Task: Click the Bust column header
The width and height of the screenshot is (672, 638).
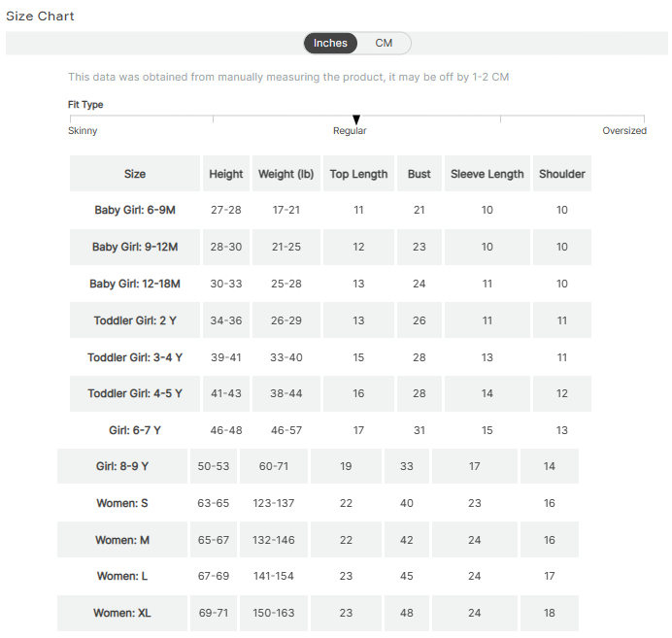Action: point(420,175)
